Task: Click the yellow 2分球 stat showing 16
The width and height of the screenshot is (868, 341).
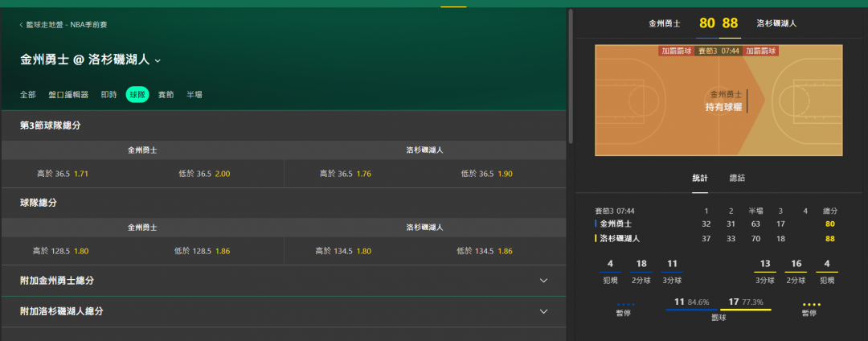Action: point(796,271)
